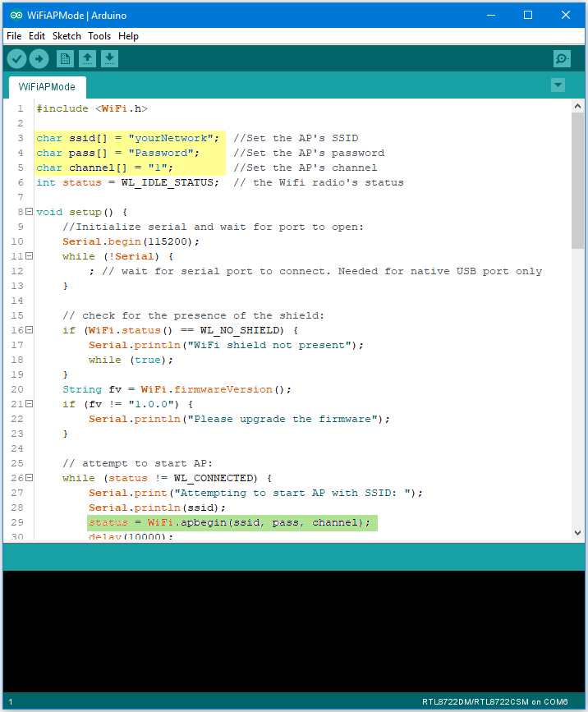This screenshot has height=712, width=588.
Task: Click Serial.println(ssid) on line 28
Action: coord(157,508)
